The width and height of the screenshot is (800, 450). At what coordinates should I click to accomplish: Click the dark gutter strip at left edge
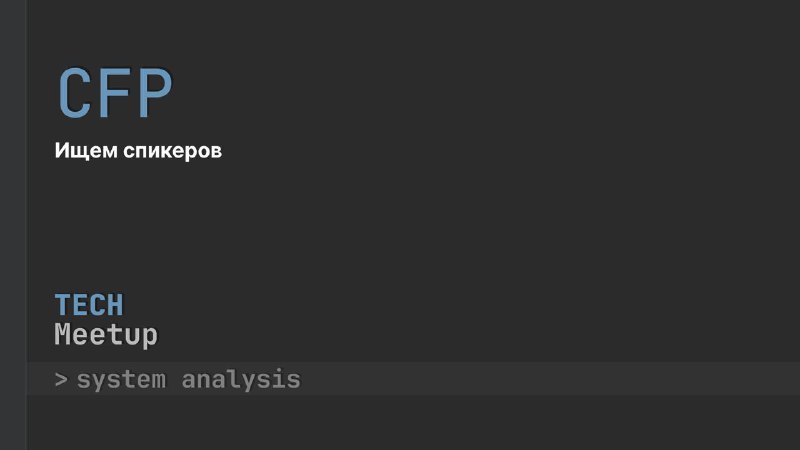[13, 225]
